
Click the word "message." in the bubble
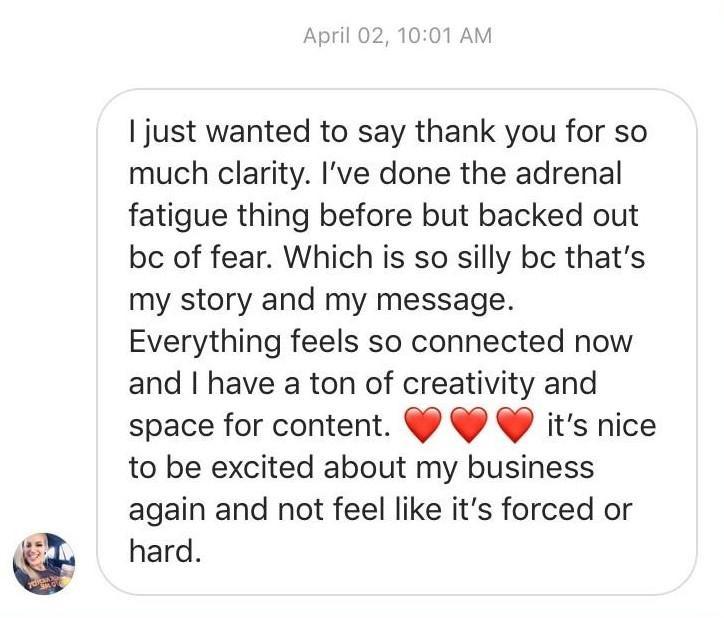[445, 300]
